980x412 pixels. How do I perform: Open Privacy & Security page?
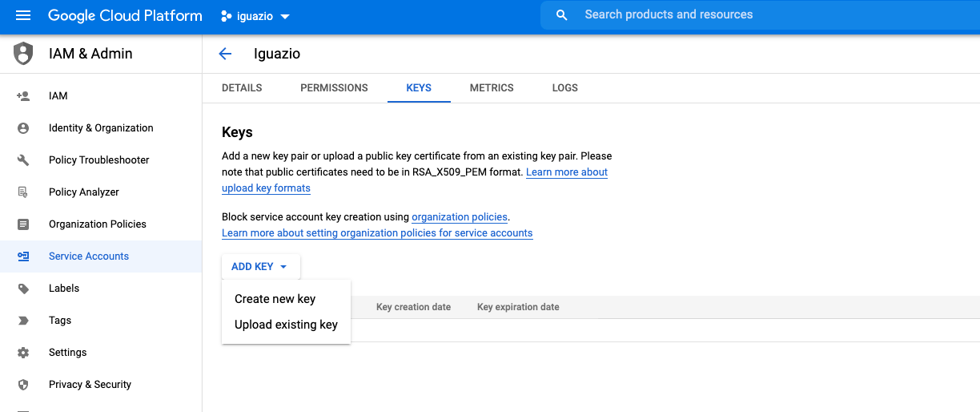pos(101,385)
